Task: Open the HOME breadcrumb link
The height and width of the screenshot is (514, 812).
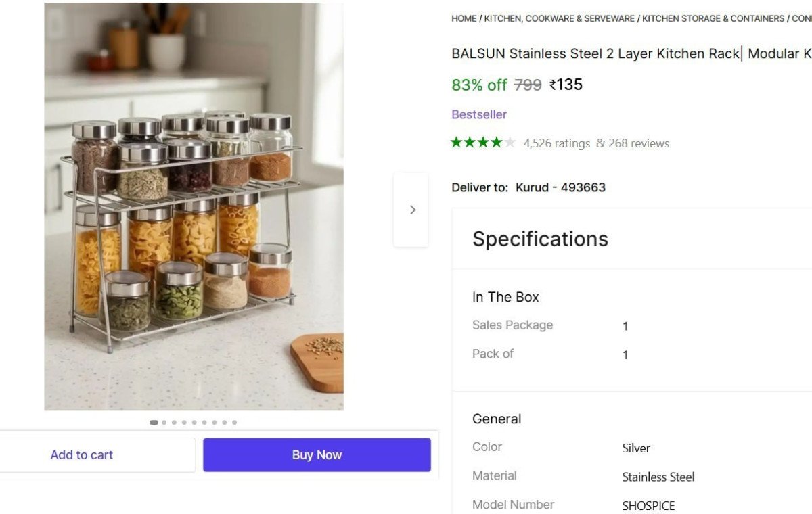Action: (x=464, y=18)
